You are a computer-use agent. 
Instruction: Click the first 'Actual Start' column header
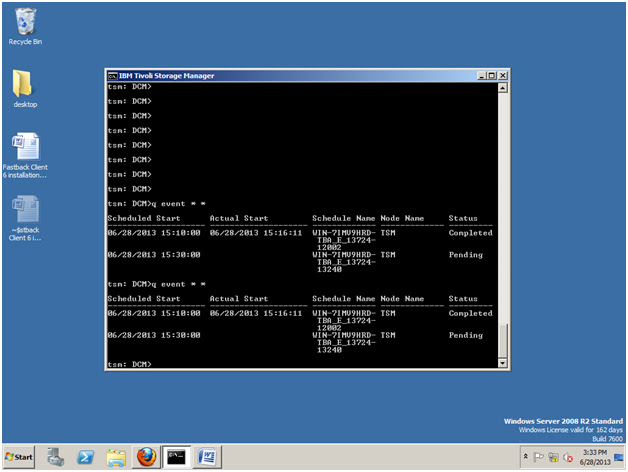(239, 218)
